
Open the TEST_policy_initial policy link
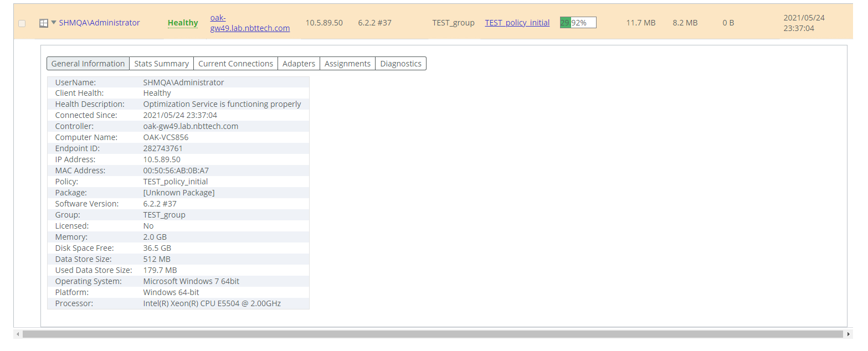[x=516, y=23]
